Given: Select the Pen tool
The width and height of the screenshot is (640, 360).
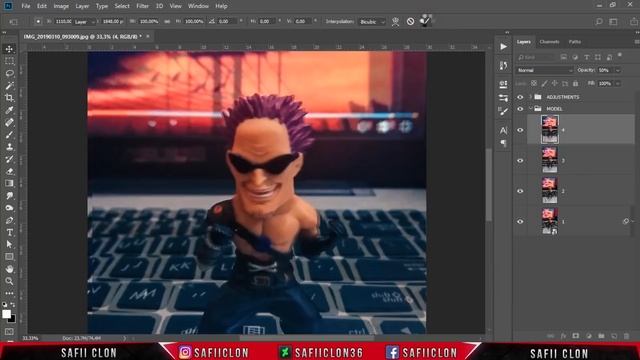Looking at the screenshot, I should click(x=9, y=220).
